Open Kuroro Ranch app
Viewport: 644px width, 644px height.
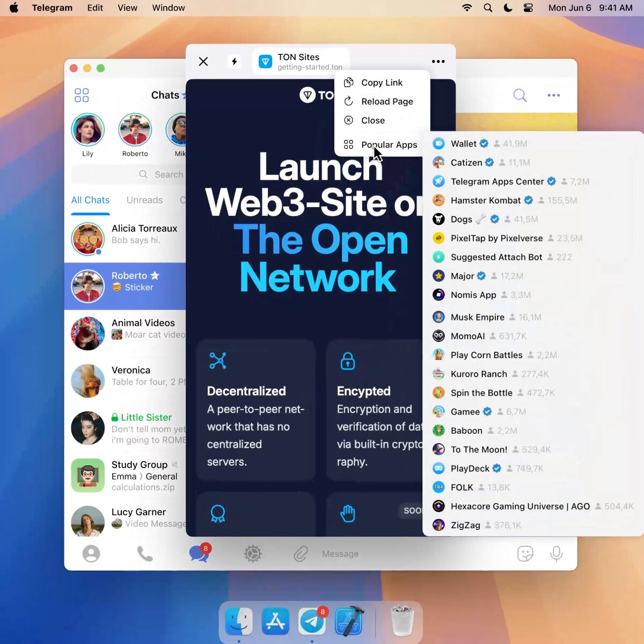coord(532,374)
